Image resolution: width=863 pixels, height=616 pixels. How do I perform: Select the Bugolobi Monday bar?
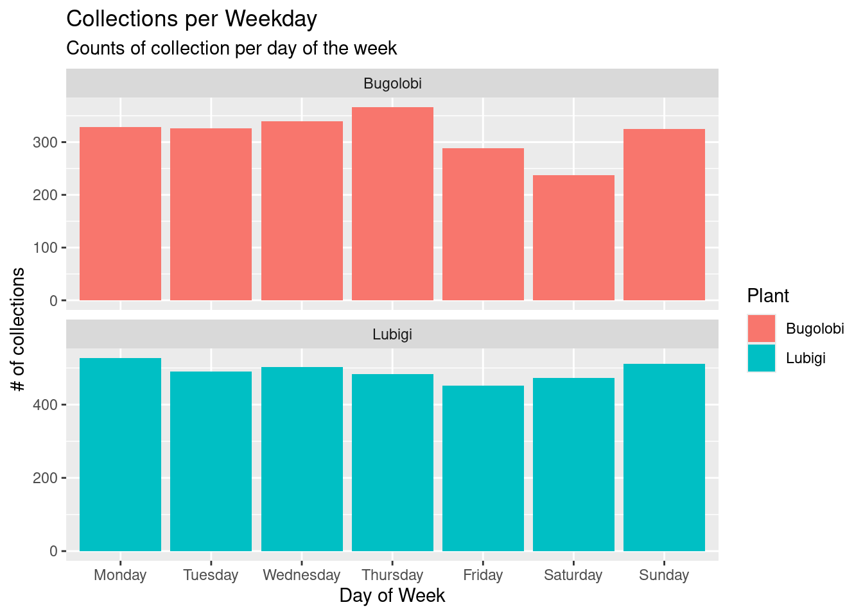point(120,214)
